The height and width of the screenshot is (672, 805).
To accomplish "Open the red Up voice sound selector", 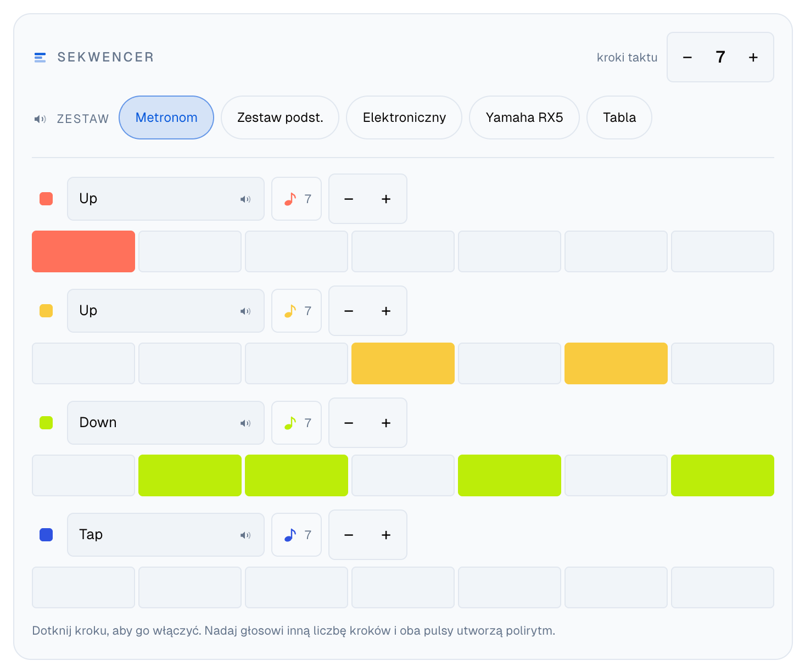I will coord(166,199).
